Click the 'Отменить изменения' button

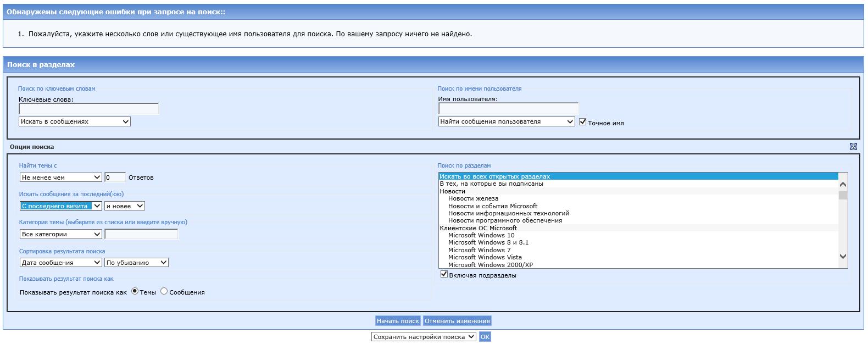457,321
